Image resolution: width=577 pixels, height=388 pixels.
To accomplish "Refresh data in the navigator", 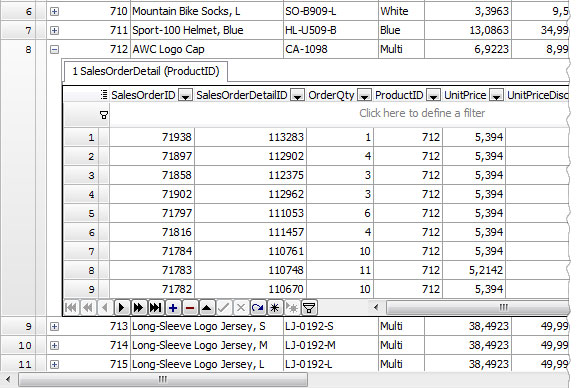I will pos(258,307).
